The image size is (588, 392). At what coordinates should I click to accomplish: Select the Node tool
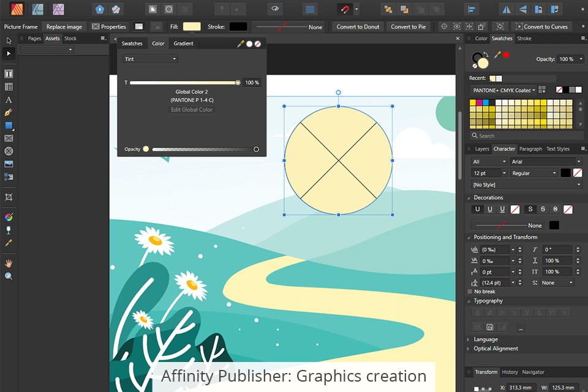click(x=9, y=54)
